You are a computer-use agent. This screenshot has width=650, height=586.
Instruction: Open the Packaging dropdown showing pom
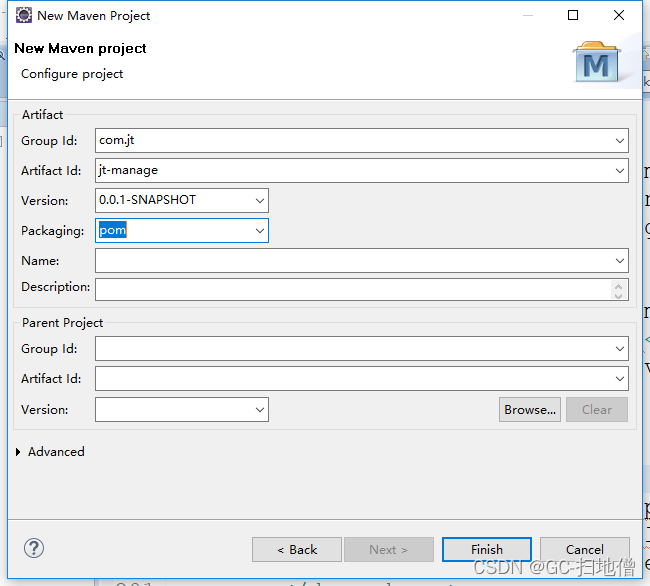[x=260, y=230]
